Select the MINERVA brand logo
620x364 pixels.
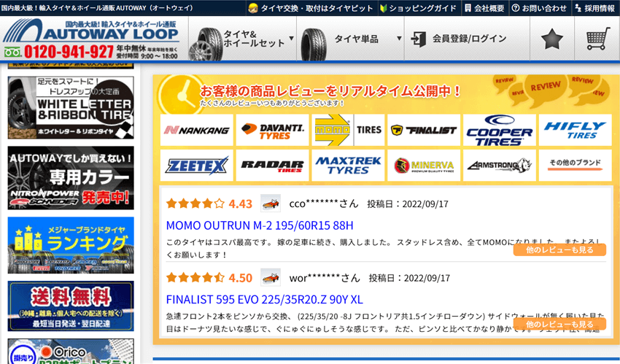(x=424, y=165)
